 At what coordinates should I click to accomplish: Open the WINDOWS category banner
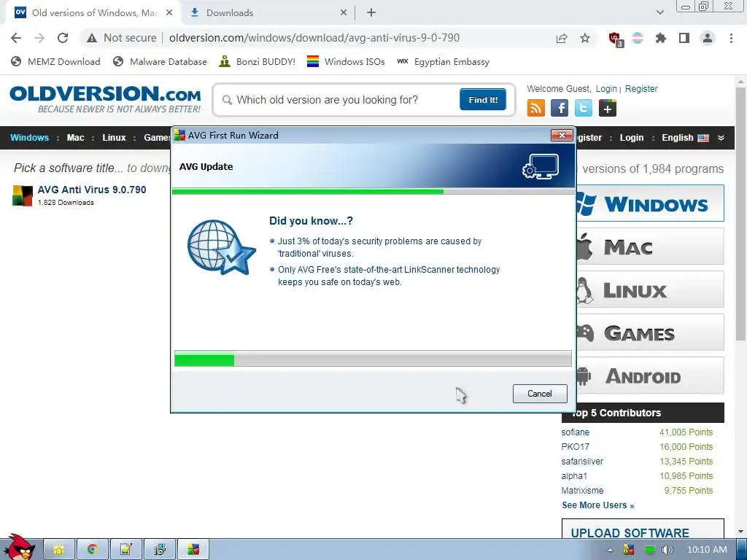[650, 203]
